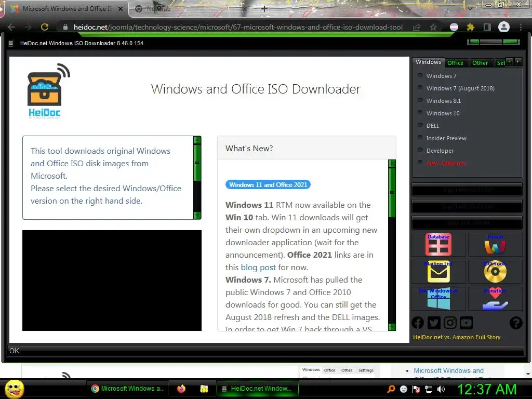Open the Chrome profile avatar

pyautogui.click(x=504, y=27)
